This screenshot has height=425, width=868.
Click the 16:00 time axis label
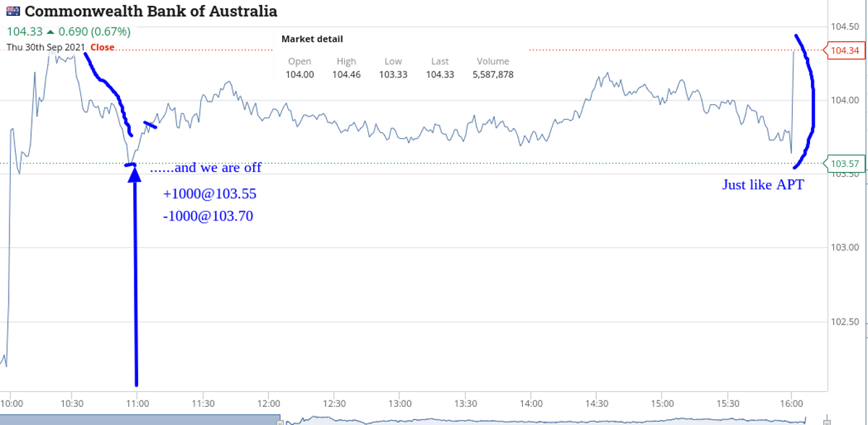pyautogui.click(x=792, y=403)
